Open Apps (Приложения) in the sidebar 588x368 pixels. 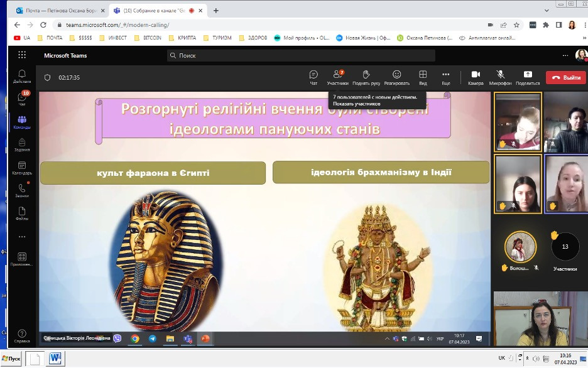pyautogui.click(x=22, y=259)
